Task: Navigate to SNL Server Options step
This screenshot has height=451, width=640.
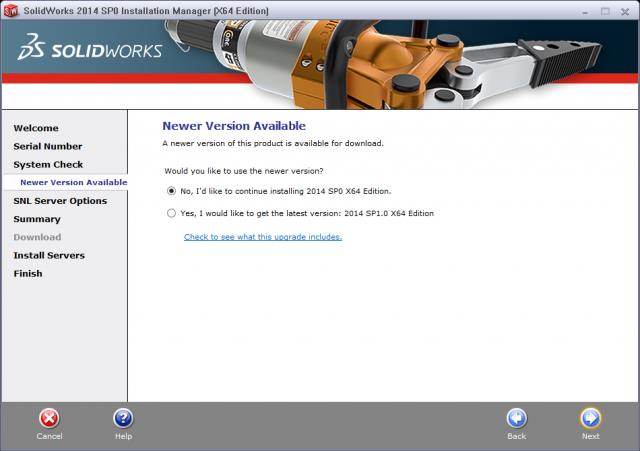Action: point(60,201)
